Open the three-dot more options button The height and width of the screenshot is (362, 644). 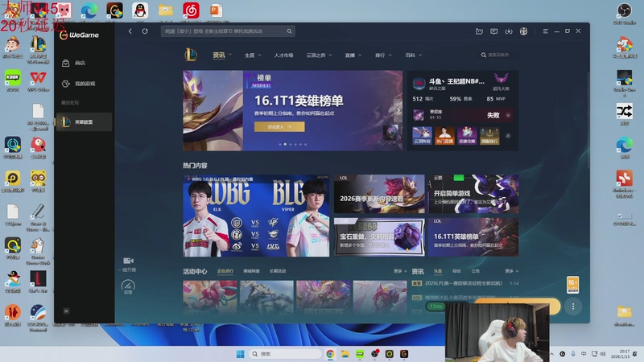573,306
